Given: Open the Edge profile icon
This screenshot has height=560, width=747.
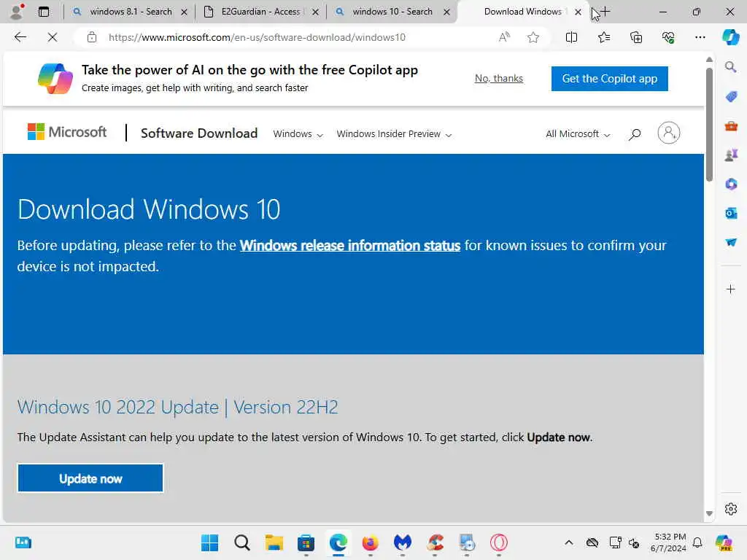Looking at the screenshot, I should click(16, 12).
